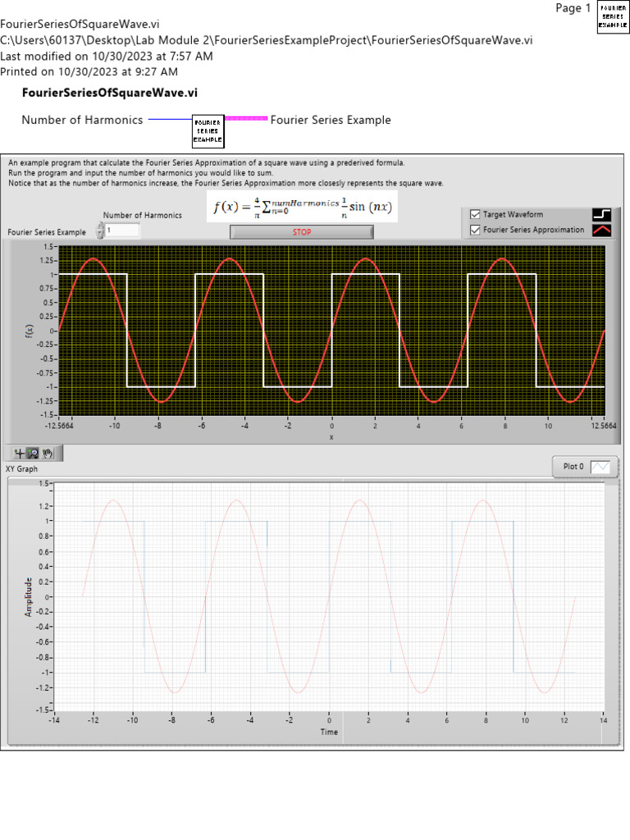The image size is (630, 840).
Task: Click the Number of Harmonics input field
Action: click(121, 231)
